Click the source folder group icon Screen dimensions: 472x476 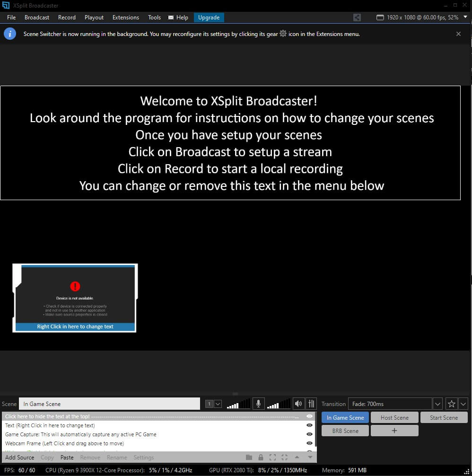(249, 458)
